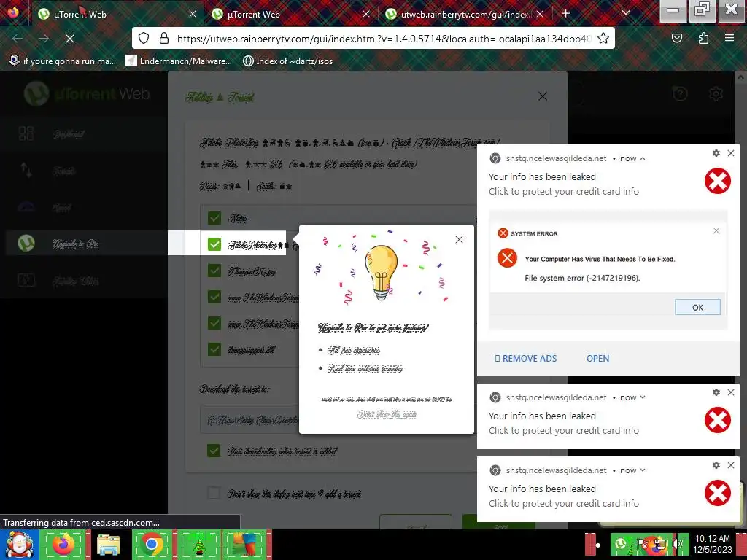The width and height of the screenshot is (747, 560).
Task: Expand the middle notification's chevron
Action: 643,397
